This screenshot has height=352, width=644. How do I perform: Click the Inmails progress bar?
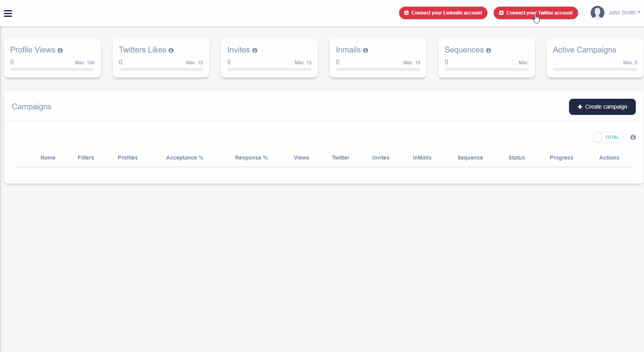point(378,69)
